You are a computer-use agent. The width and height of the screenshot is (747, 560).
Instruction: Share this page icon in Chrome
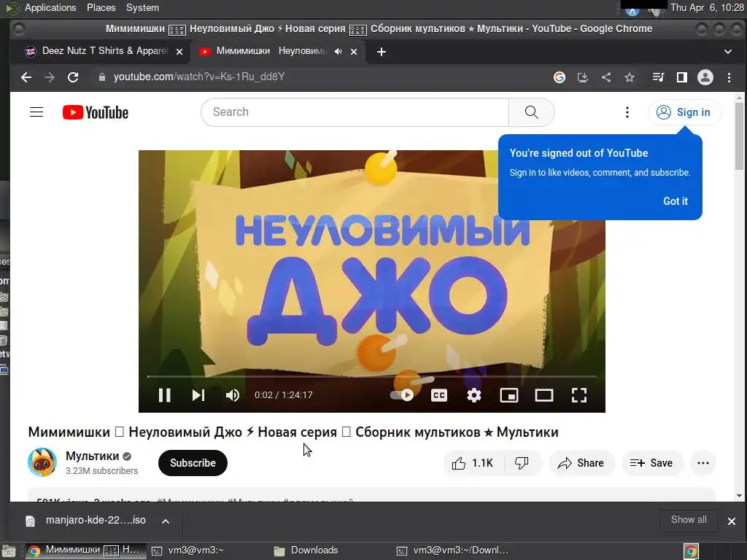[606, 77]
